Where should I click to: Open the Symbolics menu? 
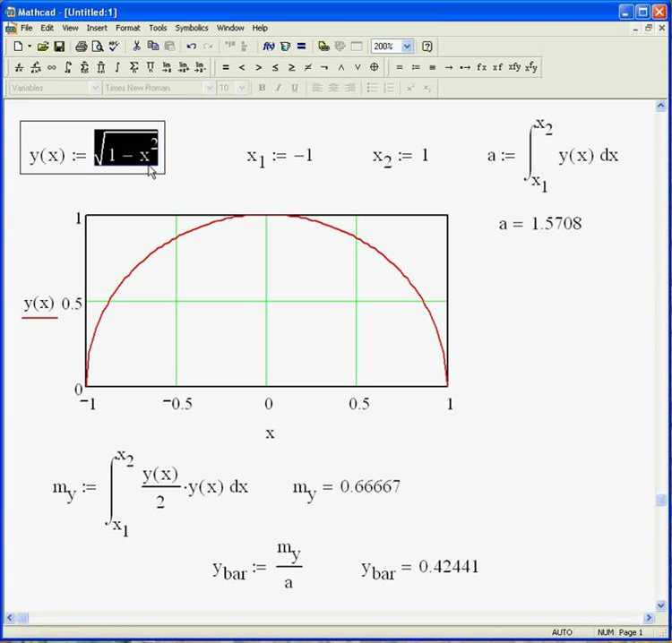tap(192, 28)
